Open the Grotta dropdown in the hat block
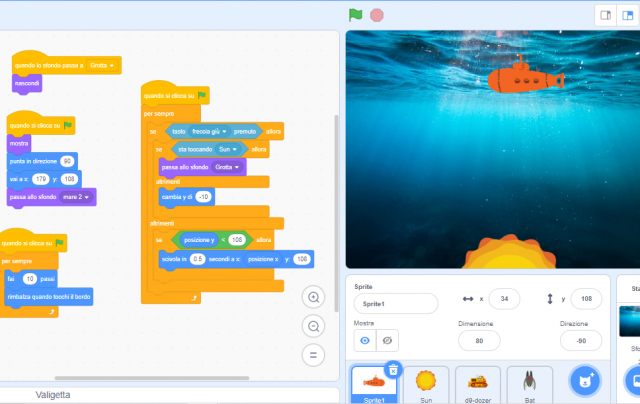Screen dimensions: 640x404 pos(102,65)
